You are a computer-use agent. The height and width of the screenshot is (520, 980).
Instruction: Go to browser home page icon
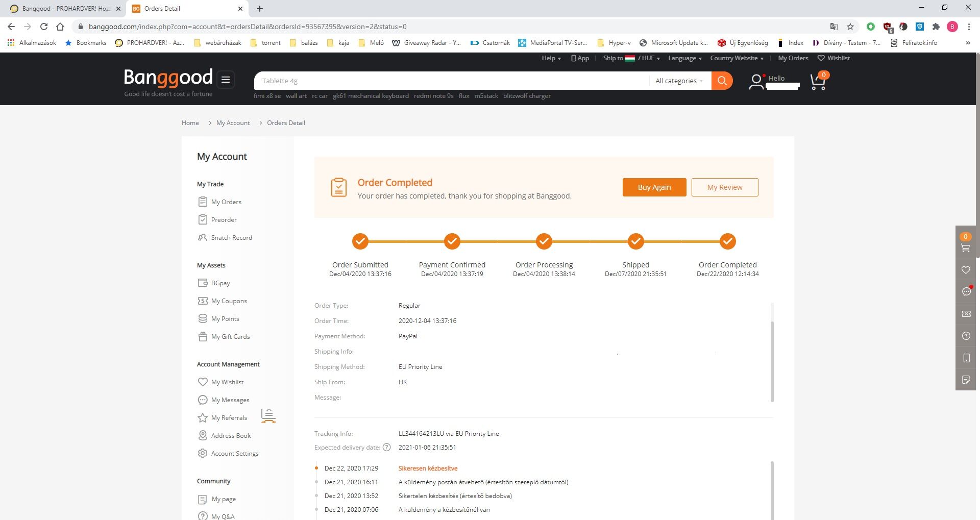tap(60, 27)
